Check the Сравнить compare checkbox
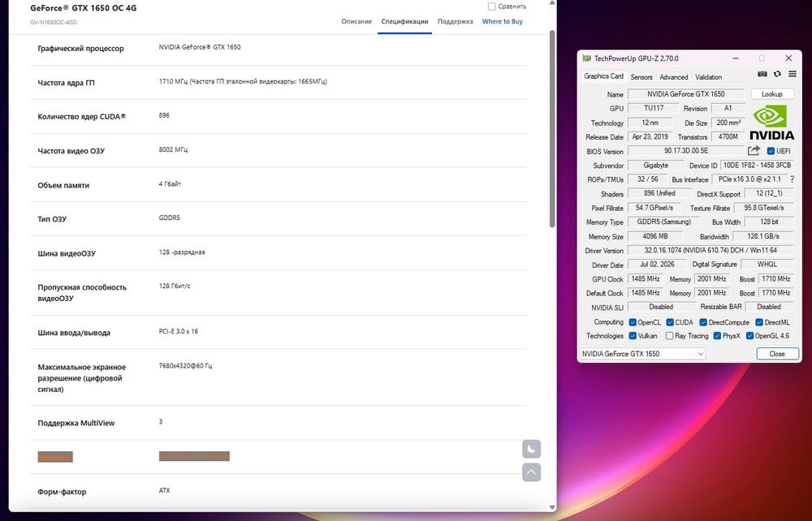This screenshot has width=812, height=521. [x=491, y=6]
